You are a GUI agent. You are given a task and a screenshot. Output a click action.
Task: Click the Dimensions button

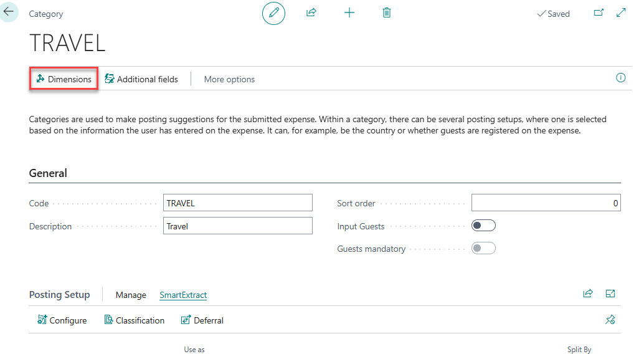pyautogui.click(x=64, y=79)
